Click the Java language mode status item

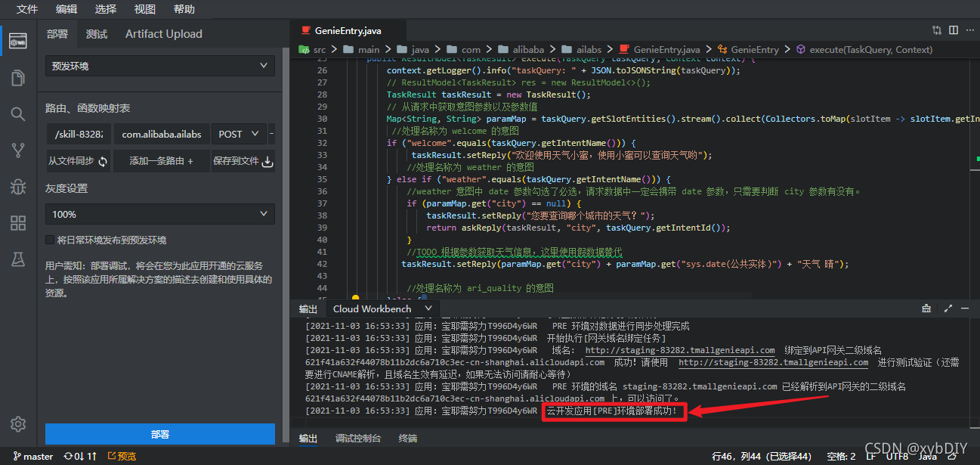tap(928, 456)
